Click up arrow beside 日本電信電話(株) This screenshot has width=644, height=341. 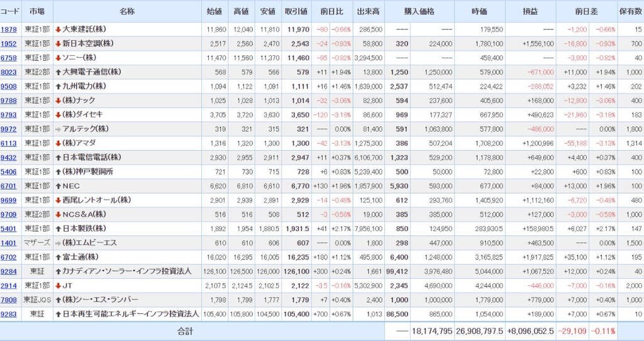pos(58,158)
